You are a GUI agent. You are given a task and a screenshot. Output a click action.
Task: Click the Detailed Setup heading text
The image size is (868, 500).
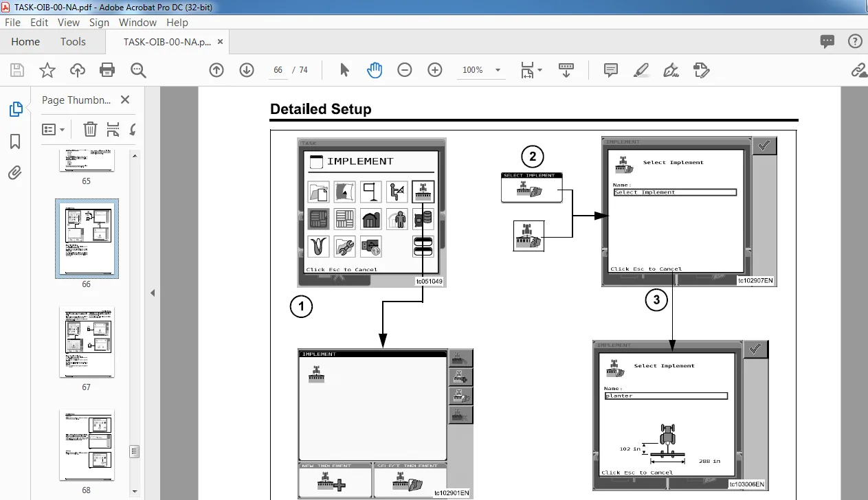click(x=320, y=109)
